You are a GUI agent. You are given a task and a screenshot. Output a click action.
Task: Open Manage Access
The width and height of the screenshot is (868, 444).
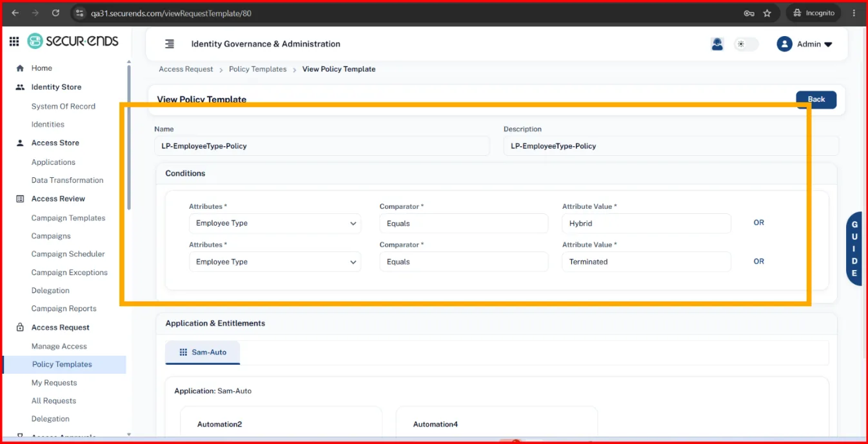click(x=59, y=347)
